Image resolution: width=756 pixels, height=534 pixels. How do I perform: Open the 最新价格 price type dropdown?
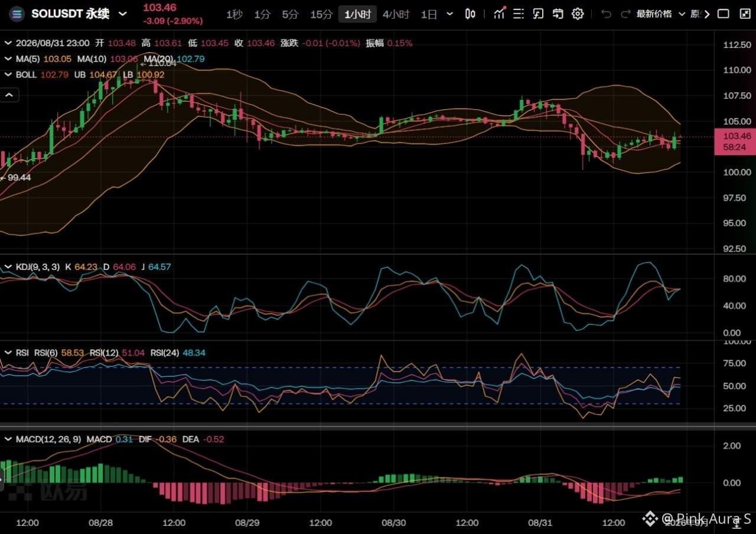660,14
